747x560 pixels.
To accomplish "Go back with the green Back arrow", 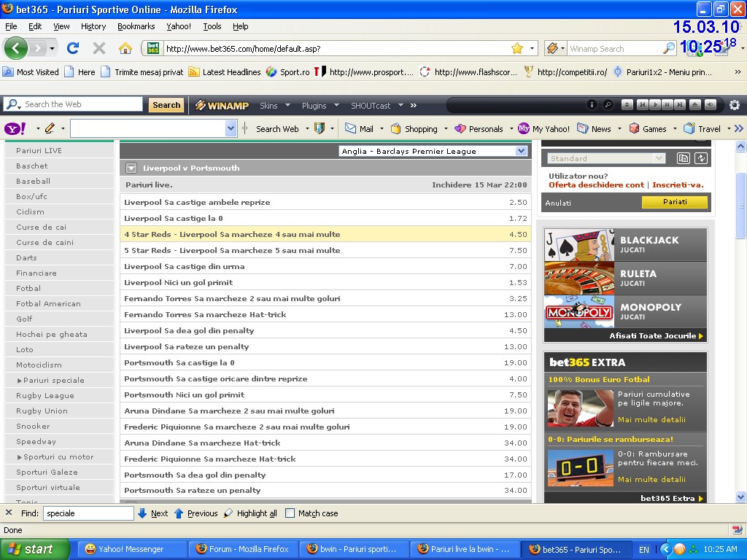I will click(16, 48).
